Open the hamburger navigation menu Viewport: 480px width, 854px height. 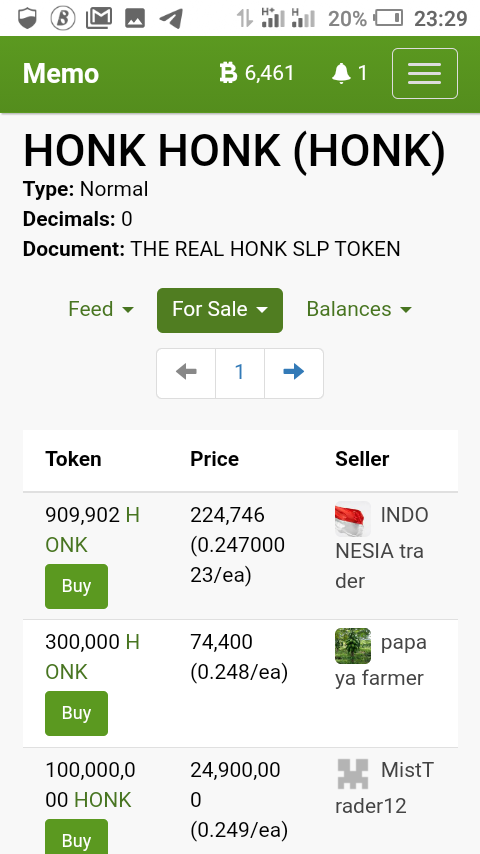click(424, 74)
